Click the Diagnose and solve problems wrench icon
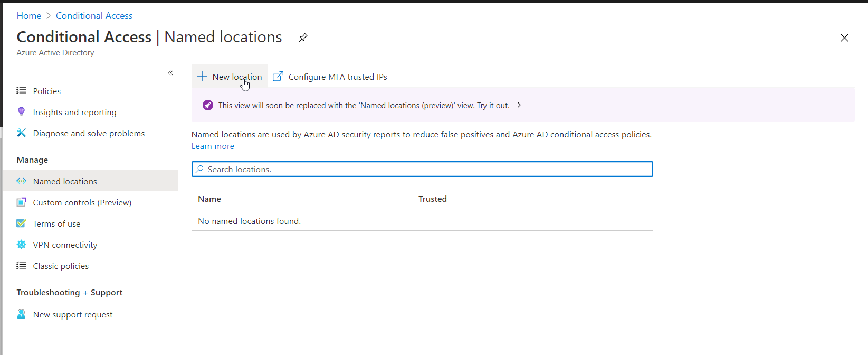Image resolution: width=868 pixels, height=355 pixels. [21, 133]
